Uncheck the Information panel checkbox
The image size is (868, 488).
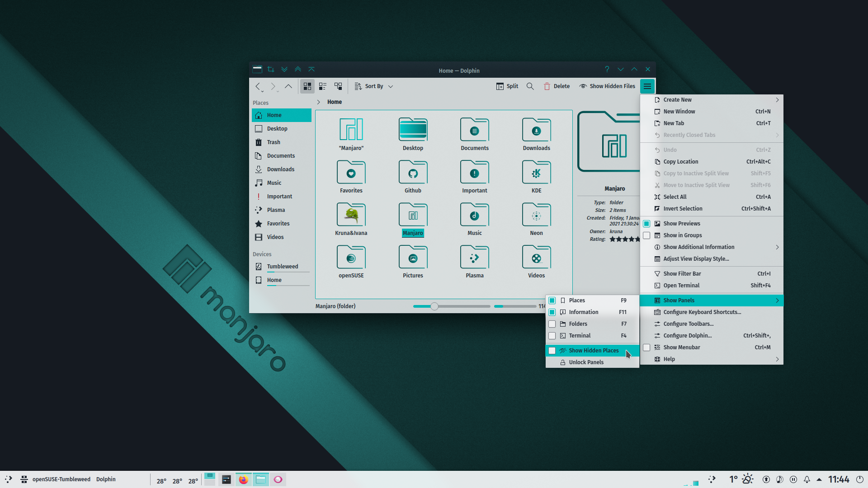[552, 312]
